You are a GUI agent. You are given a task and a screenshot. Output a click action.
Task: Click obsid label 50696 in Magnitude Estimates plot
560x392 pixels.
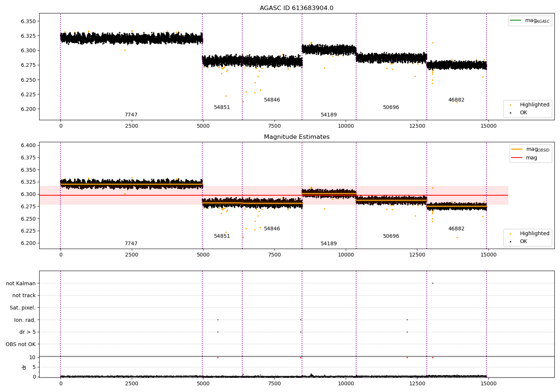pyautogui.click(x=391, y=236)
